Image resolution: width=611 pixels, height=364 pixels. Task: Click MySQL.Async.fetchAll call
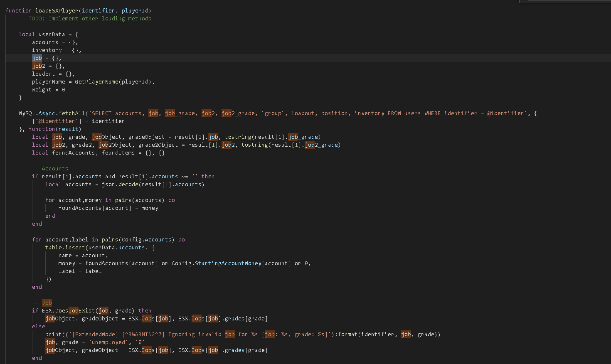tap(52, 113)
